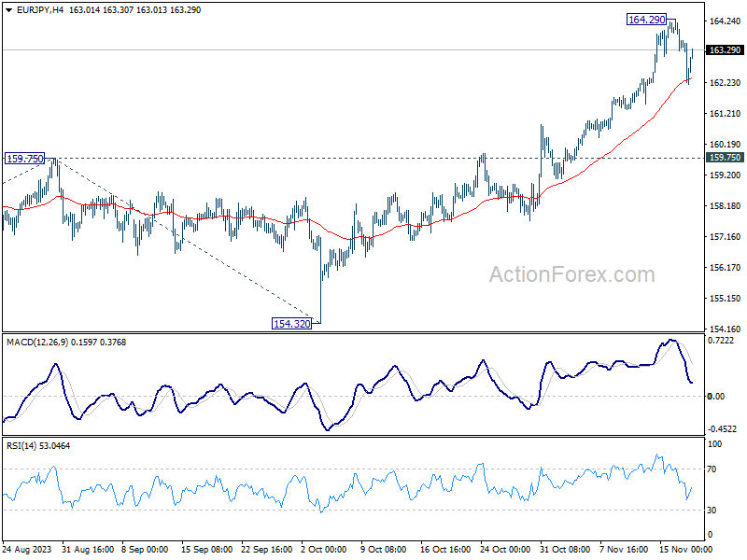Click the RSI 70 level label

point(712,469)
